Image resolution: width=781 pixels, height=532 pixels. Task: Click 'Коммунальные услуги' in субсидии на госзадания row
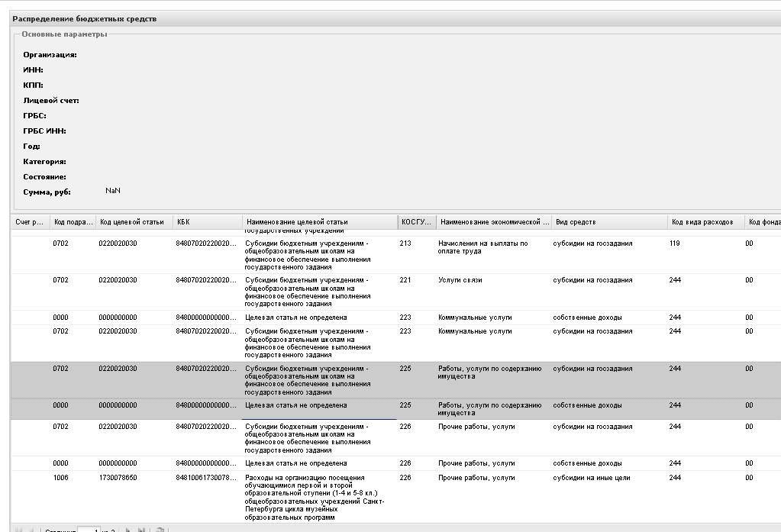tap(475, 331)
